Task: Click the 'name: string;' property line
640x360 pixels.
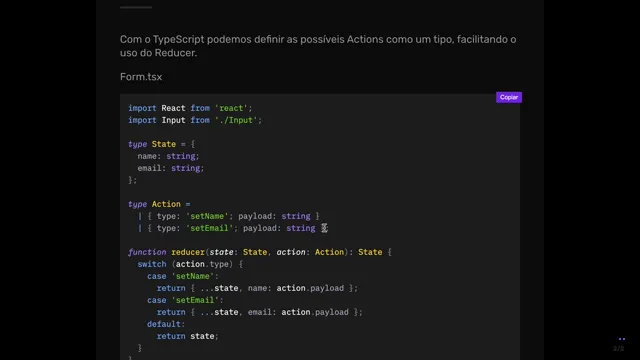Action: point(168,156)
